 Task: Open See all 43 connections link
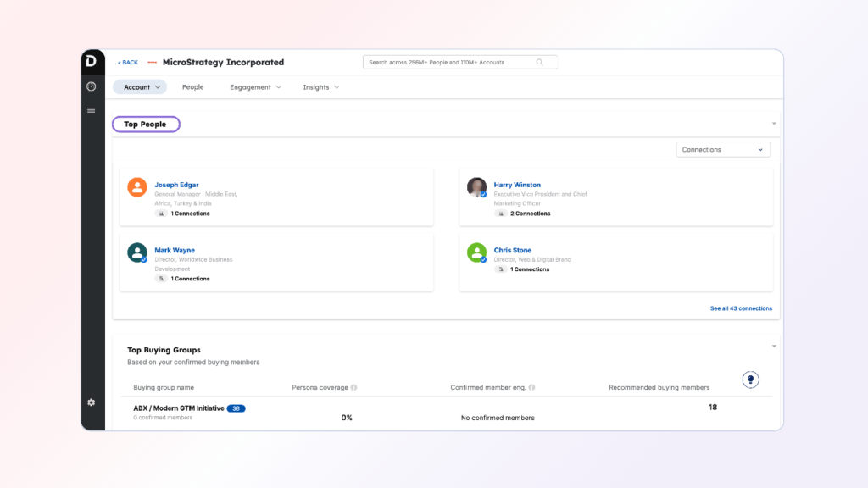(x=741, y=308)
